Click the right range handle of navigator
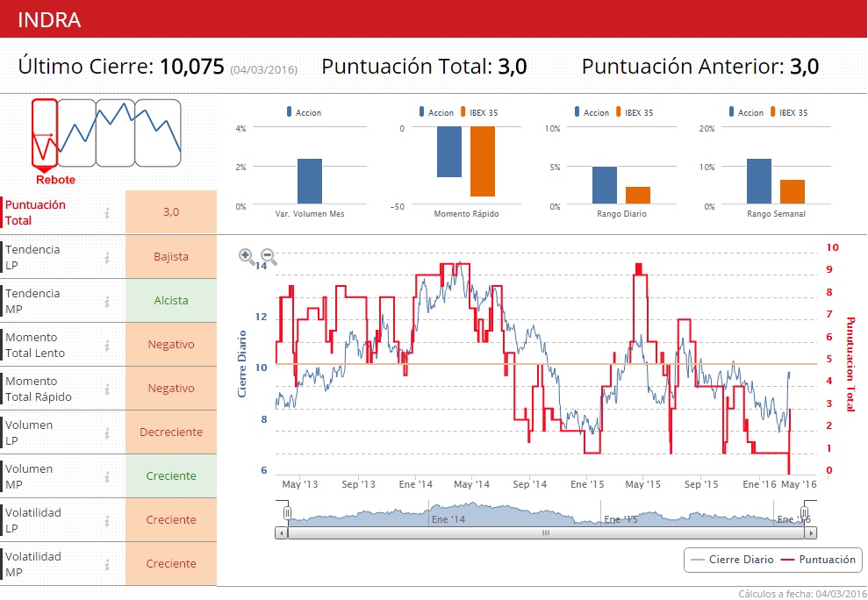868x600 pixels. click(804, 512)
